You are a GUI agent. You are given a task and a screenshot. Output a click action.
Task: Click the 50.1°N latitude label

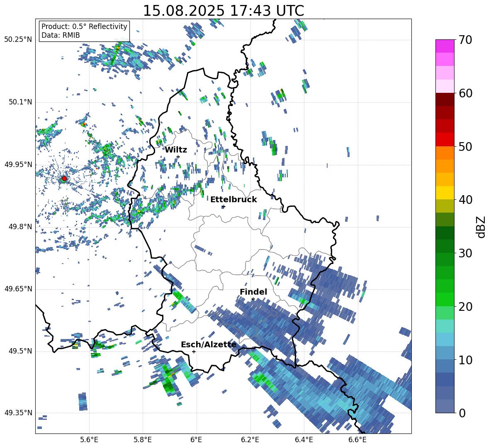tap(20, 102)
